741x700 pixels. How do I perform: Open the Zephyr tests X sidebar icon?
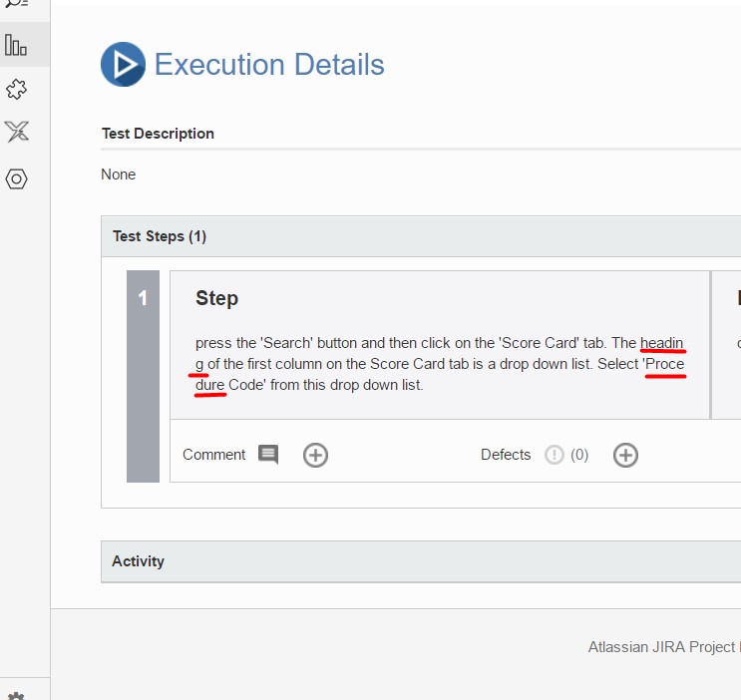17,132
